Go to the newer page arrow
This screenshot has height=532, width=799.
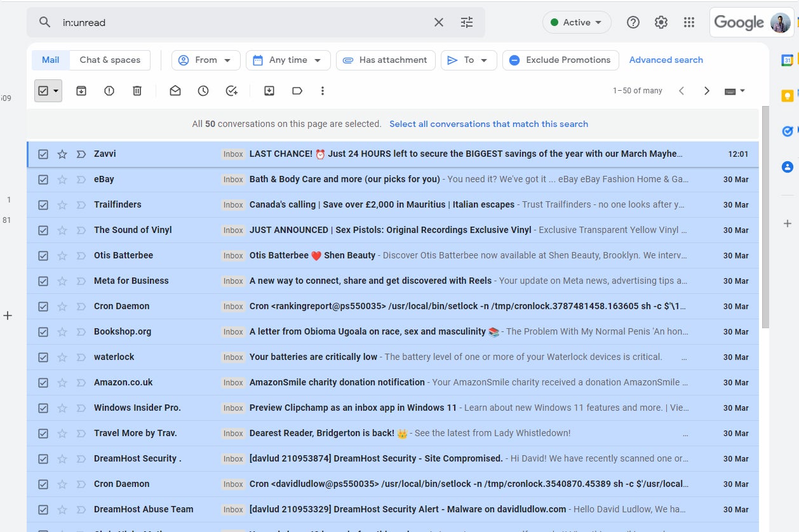click(681, 91)
